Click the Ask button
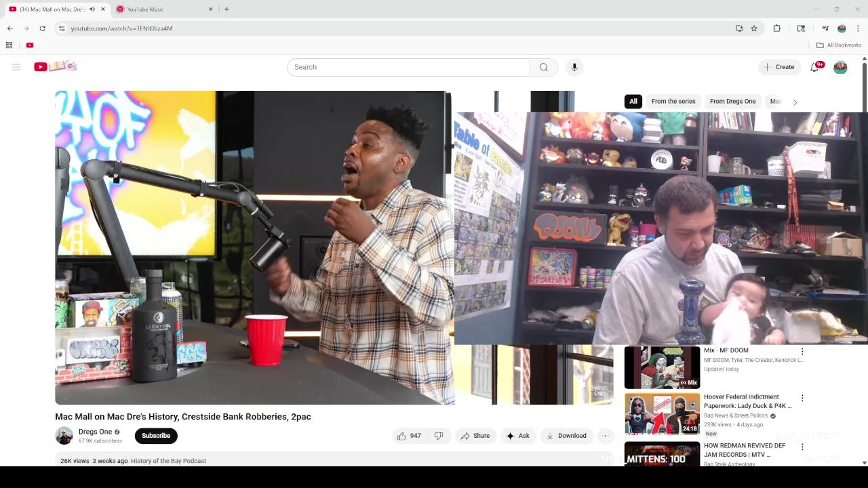This screenshot has height=488, width=868. point(518,436)
